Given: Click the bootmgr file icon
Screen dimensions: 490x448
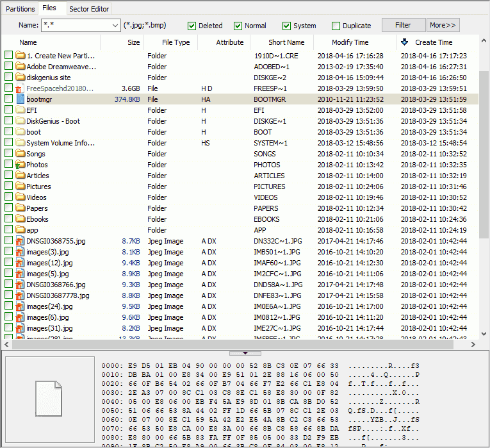Looking at the screenshot, I should pyautogui.click(x=20, y=99).
